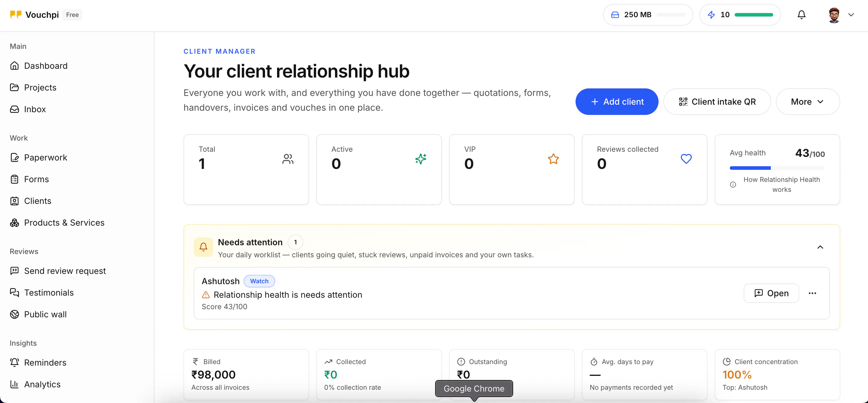Image resolution: width=868 pixels, height=403 pixels.
Task: Click the Reminders bell icon
Action: click(14, 363)
